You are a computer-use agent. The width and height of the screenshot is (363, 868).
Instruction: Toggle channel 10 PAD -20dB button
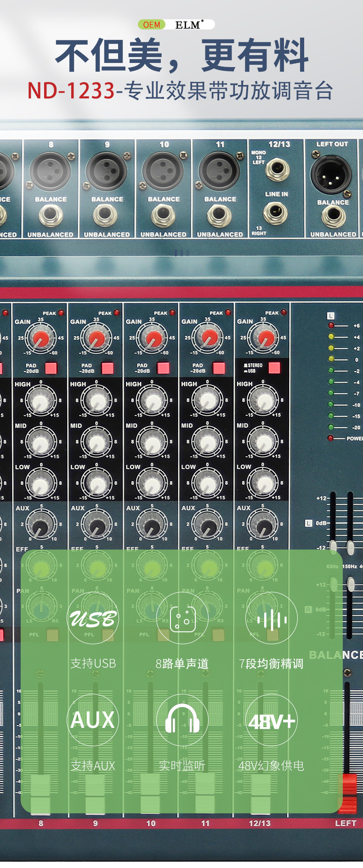tap(163, 368)
